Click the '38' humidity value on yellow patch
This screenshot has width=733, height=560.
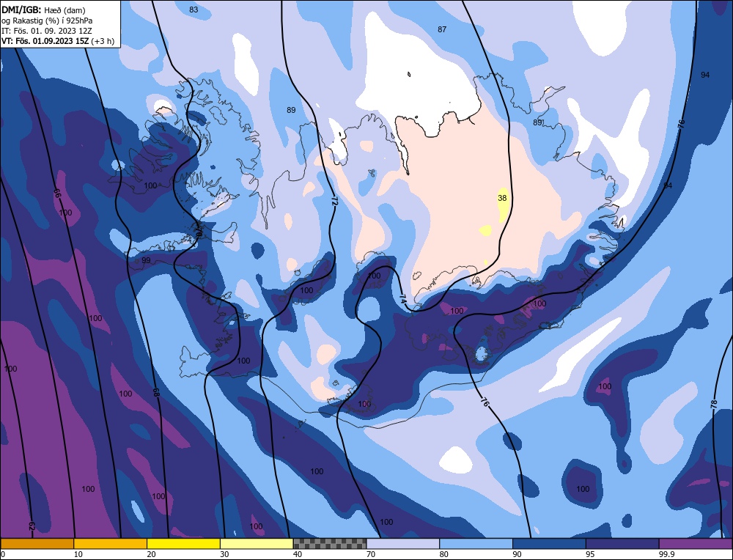[x=502, y=198]
